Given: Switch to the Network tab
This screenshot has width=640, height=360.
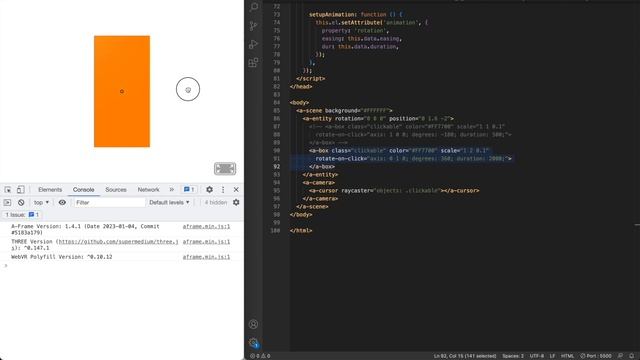Looking at the screenshot, I should [148, 189].
